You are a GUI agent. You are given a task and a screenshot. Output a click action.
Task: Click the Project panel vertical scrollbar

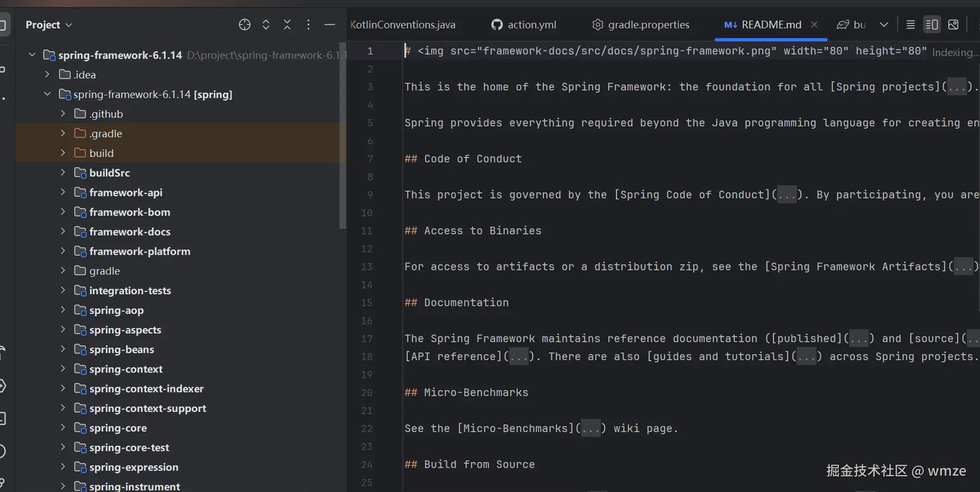pyautogui.click(x=343, y=136)
